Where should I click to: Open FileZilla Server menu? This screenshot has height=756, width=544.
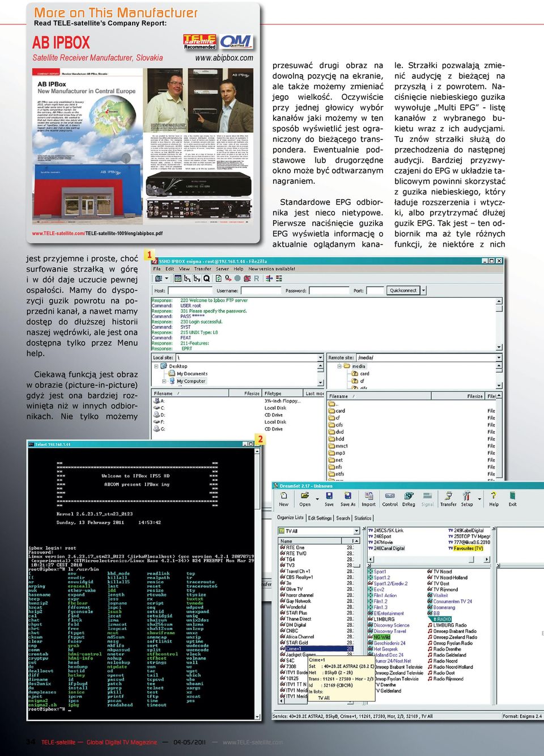(222, 269)
